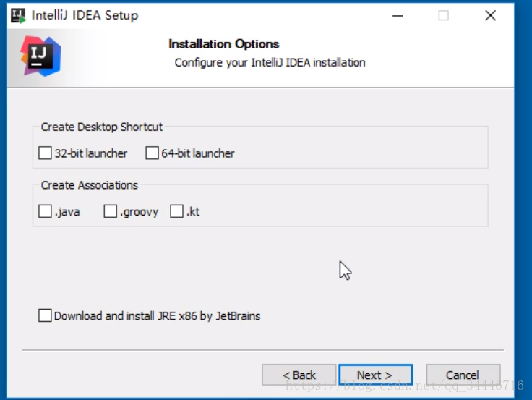Click 'Configure your IntelliJ IDEA installation' text
Viewport: 532px width, 400px height.
pyautogui.click(x=270, y=63)
